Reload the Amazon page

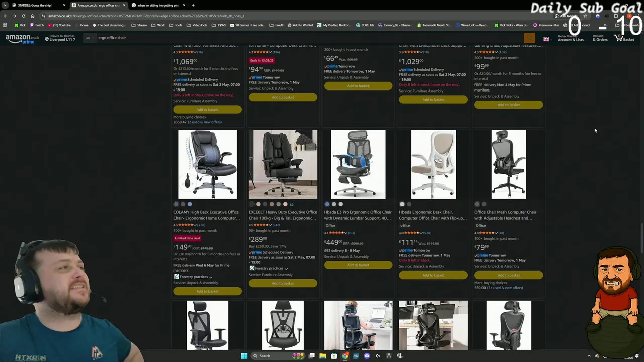24,16
